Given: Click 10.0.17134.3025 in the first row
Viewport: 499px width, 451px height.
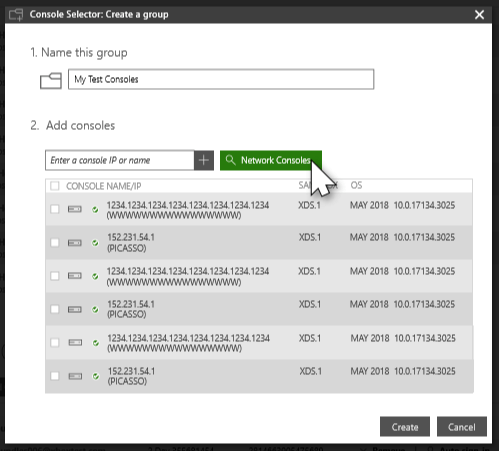Looking at the screenshot, I should [424, 205].
